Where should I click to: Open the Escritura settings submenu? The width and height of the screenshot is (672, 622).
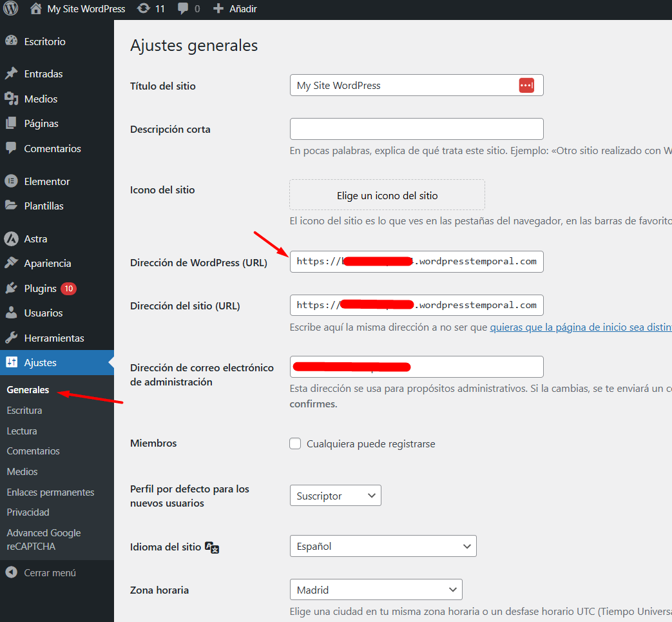coord(24,410)
